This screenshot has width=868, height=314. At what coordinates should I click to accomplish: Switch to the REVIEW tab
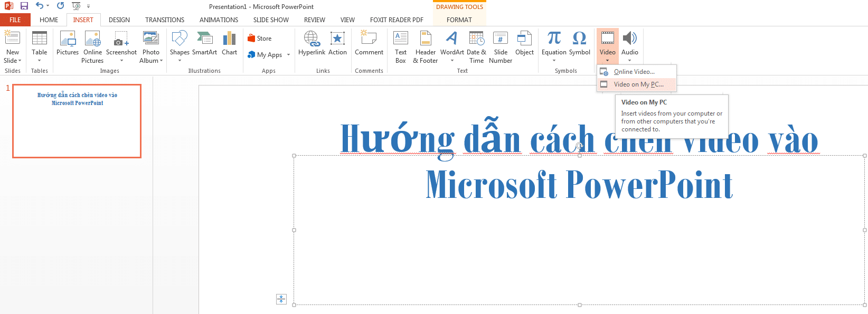click(x=315, y=20)
